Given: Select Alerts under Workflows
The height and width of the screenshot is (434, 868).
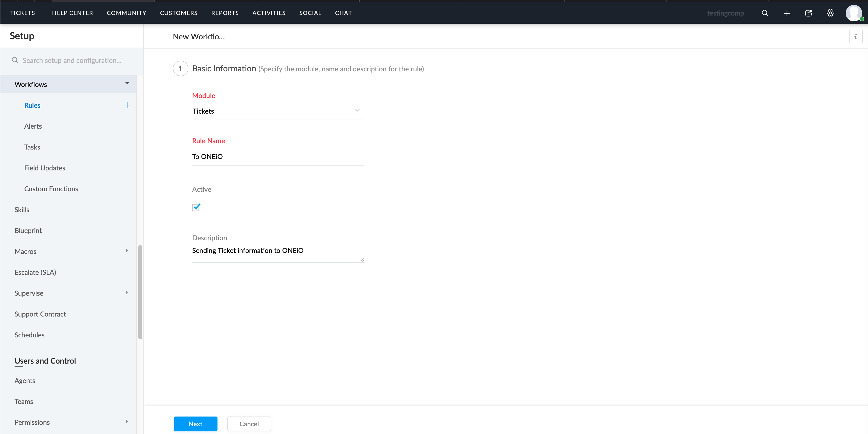Looking at the screenshot, I should [x=33, y=126].
